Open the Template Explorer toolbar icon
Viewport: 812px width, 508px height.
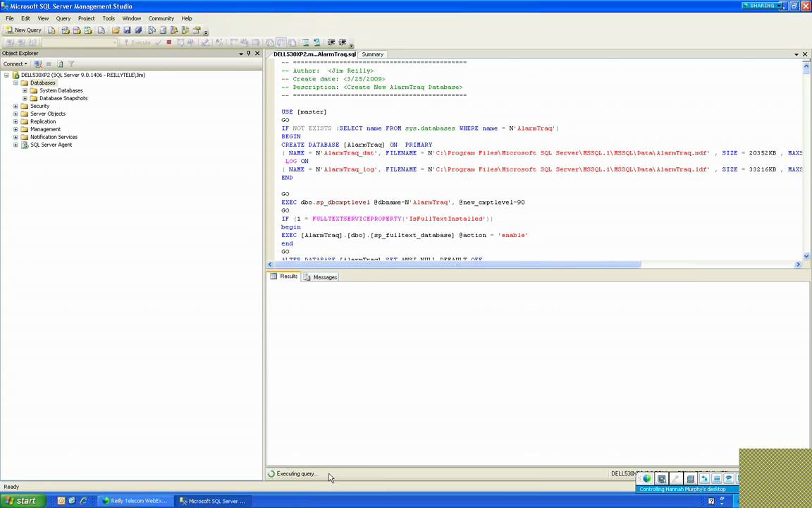click(x=185, y=30)
